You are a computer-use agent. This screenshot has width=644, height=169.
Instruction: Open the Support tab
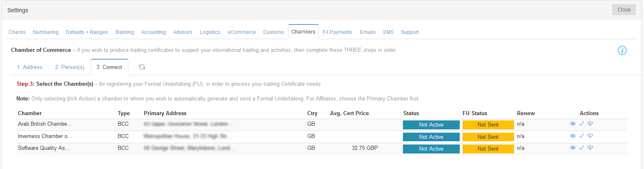point(410,32)
